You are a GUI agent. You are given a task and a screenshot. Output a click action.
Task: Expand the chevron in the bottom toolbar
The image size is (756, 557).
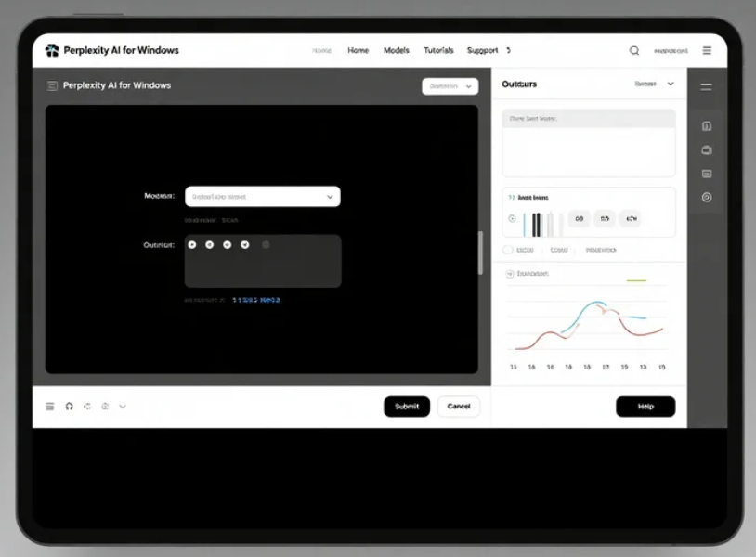click(123, 407)
